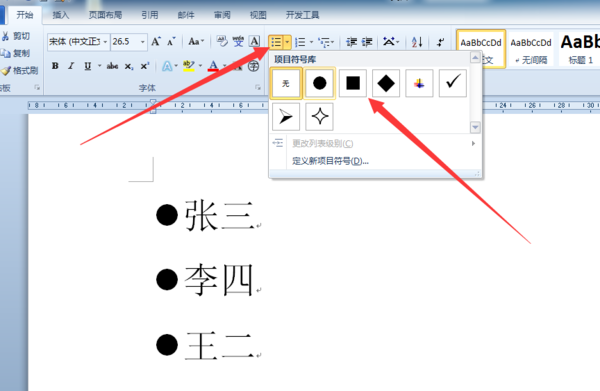Choose the solid circle bullet
Image resolution: width=600 pixels, height=391 pixels.
[320, 83]
